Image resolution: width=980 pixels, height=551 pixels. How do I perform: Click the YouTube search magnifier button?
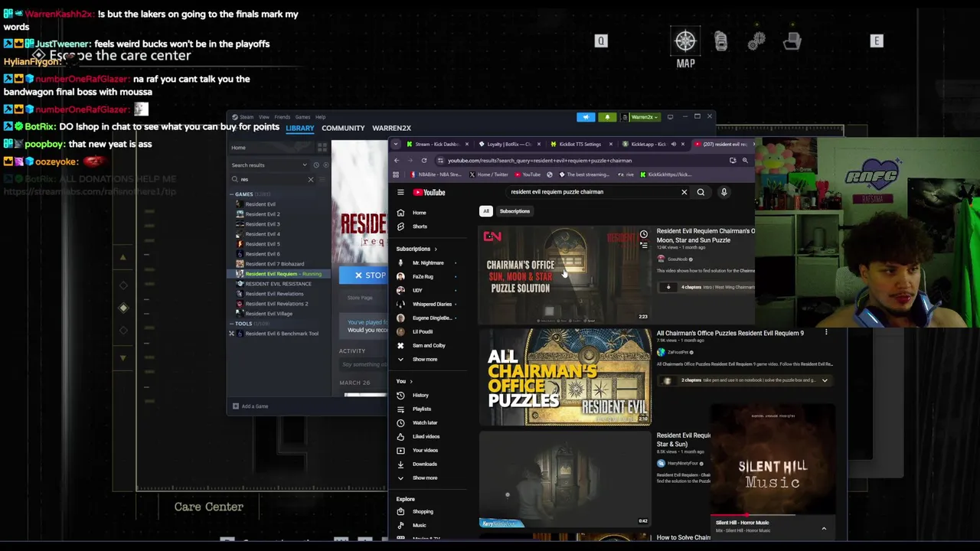(701, 192)
